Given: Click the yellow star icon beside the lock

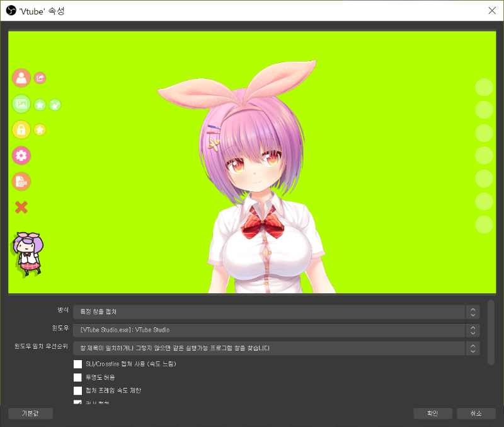Looking at the screenshot, I should pyautogui.click(x=40, y=130).
